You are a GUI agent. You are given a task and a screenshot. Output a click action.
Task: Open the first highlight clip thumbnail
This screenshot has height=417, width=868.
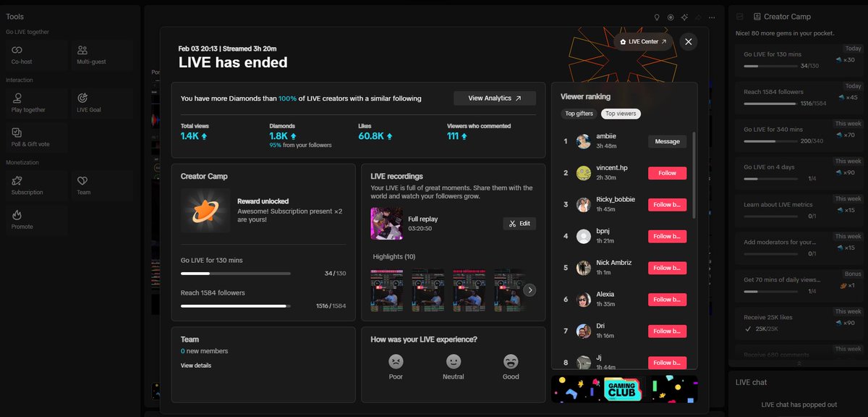tap(387, 290)
